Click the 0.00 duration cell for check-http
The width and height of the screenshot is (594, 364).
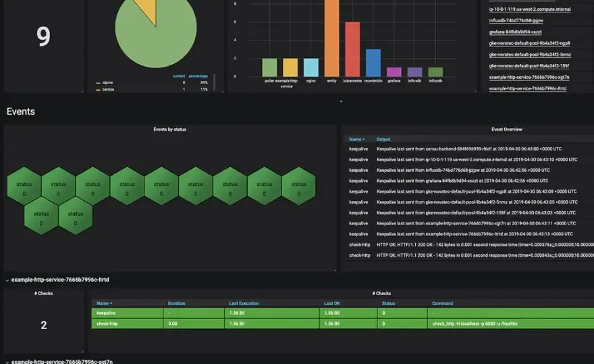point(194,324)
